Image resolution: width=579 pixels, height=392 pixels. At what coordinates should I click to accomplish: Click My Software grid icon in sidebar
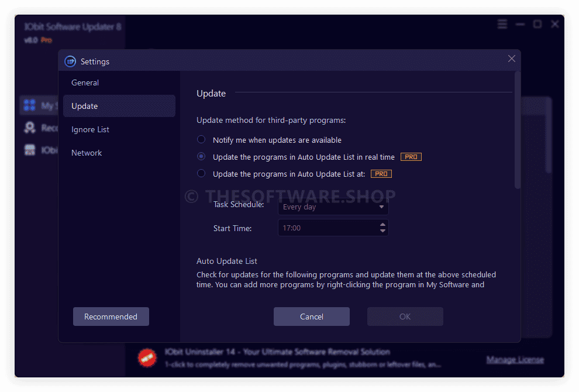(30, 105)
